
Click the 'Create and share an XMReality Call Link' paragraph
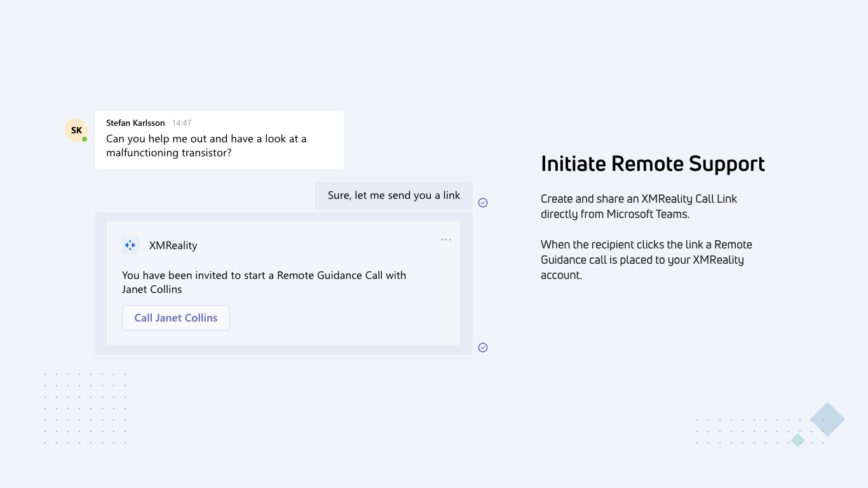[639, 207]
